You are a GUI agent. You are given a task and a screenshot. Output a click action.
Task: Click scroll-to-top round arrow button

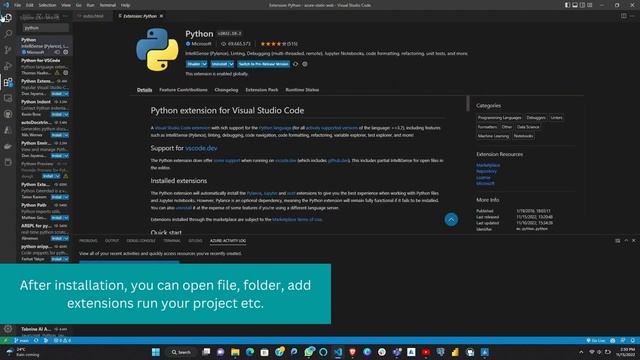coord(451,220)
